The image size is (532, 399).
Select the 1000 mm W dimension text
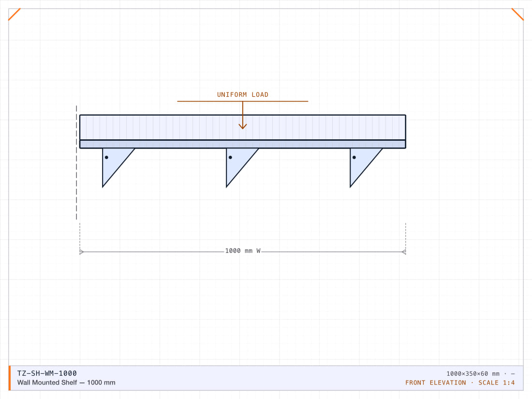point(243,251)
